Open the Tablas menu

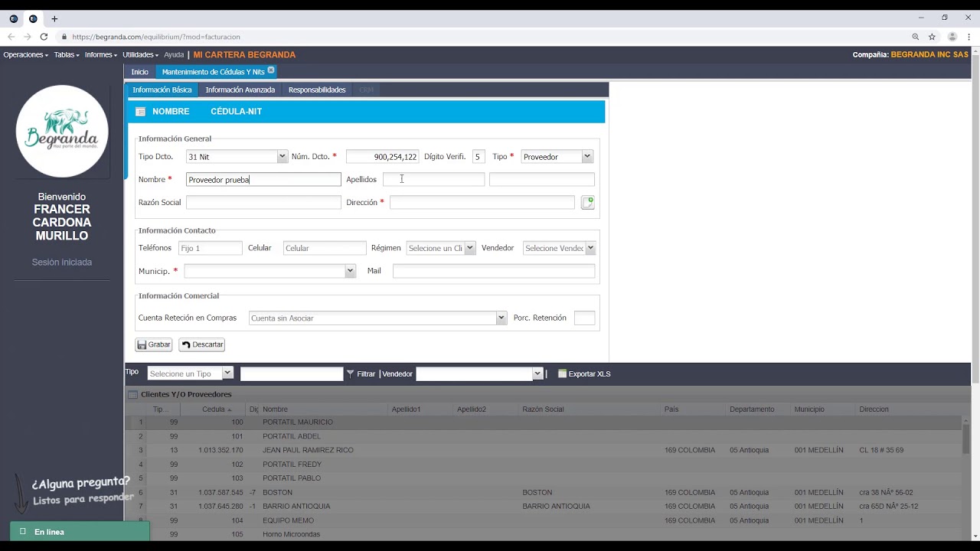click(x=67, y=55)
